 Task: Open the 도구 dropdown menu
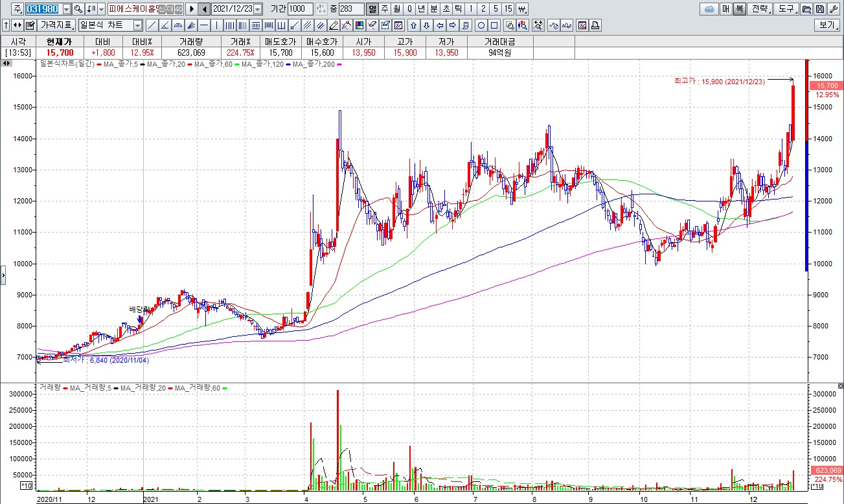click(787, 9)
